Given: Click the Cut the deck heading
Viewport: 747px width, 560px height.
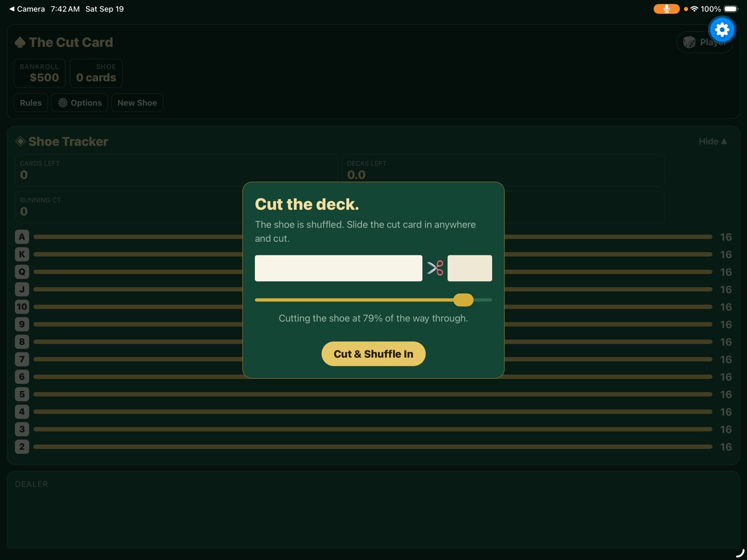Looking at the screenshot, I should [307, 204].
